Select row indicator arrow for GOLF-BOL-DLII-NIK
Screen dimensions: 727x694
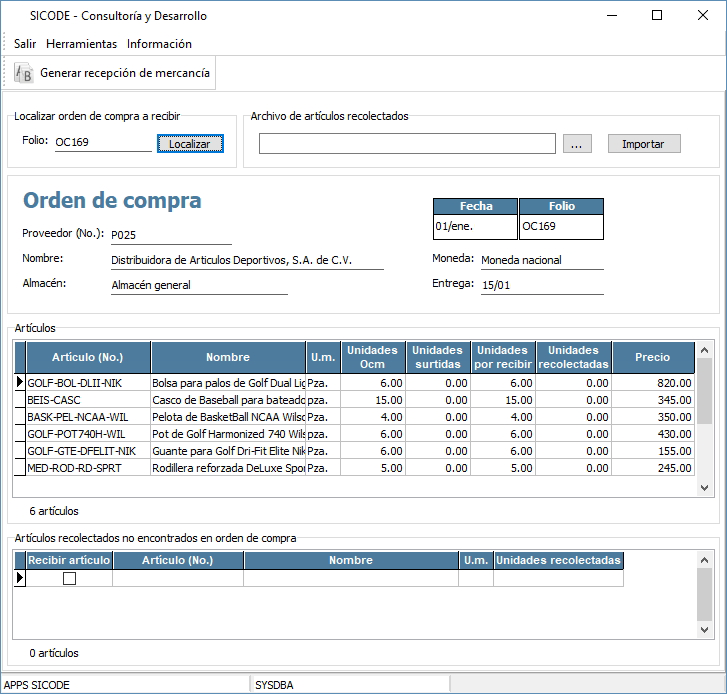pos(19,382)
